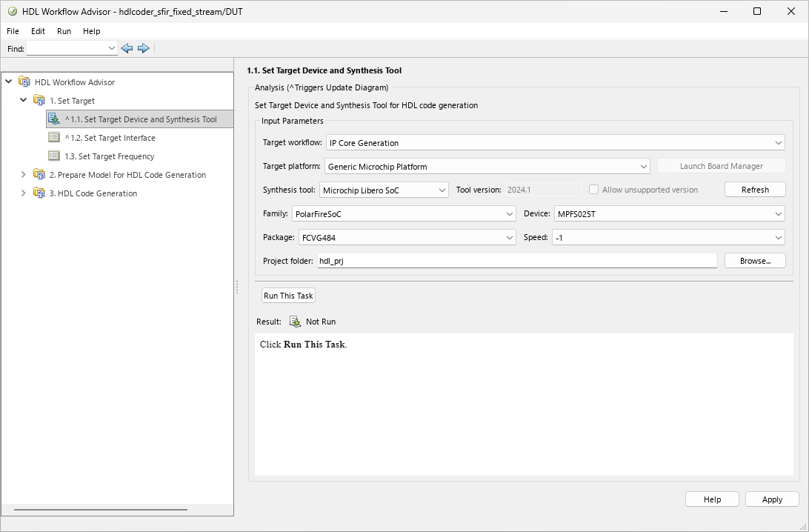Viewport: 809px width, 532px height.
Task: Click the Run This Task button
Action: [288, 295]
